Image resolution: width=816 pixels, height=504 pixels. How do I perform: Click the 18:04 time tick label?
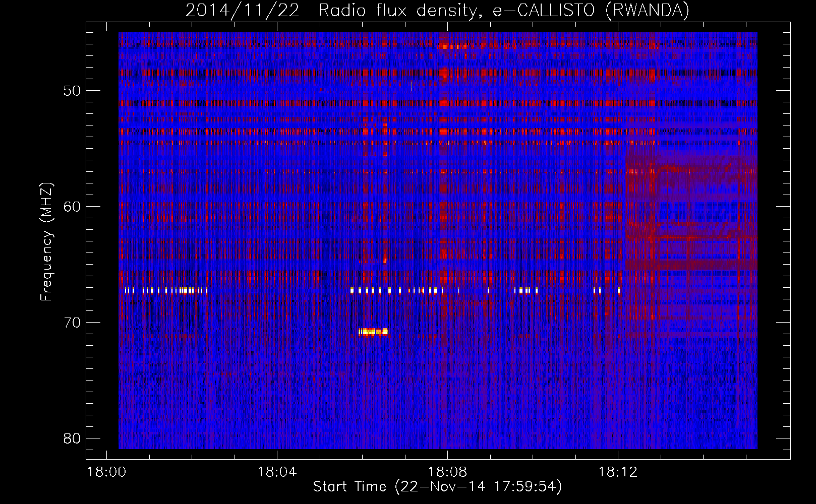277,472
